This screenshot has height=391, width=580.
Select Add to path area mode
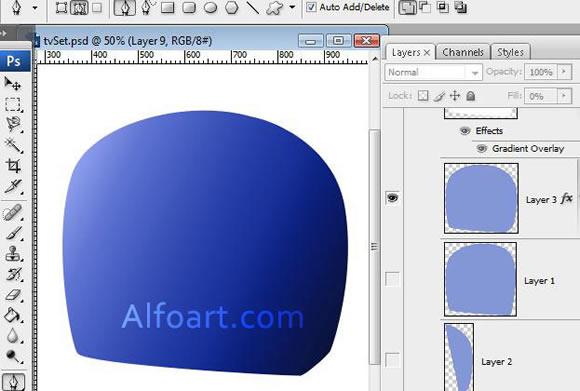point(407,8)
